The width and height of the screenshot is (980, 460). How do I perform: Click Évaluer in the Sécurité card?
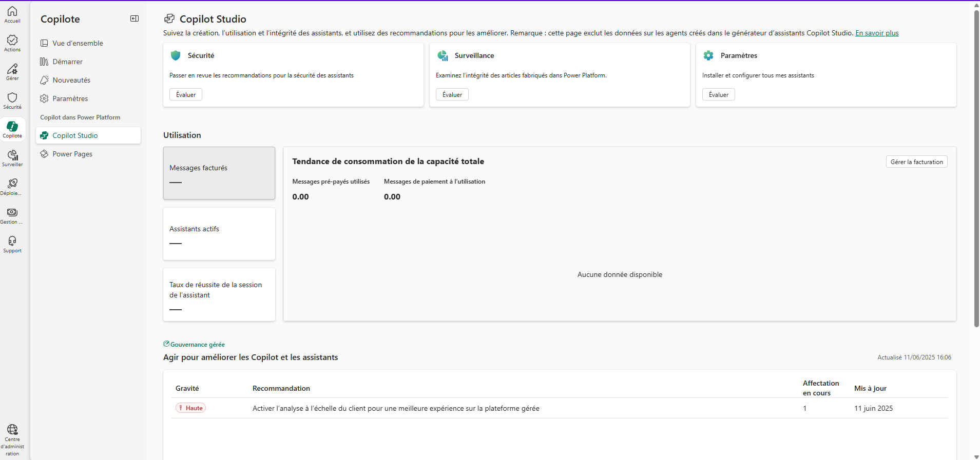(186, 94)
